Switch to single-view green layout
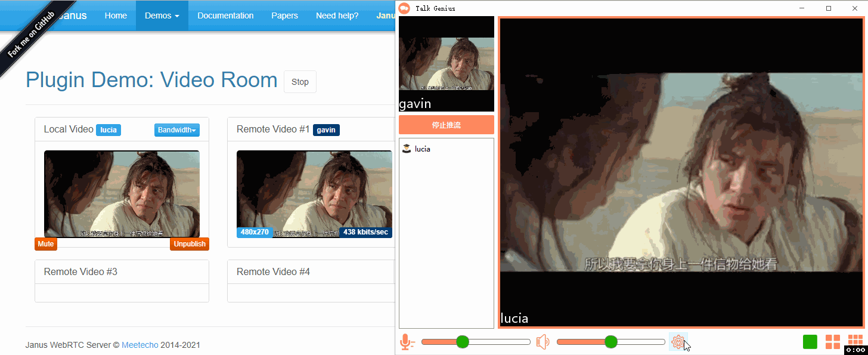Image resolution: width=868 pixels, height=355 pixels. pyautogui.click(x=810, y=342)
